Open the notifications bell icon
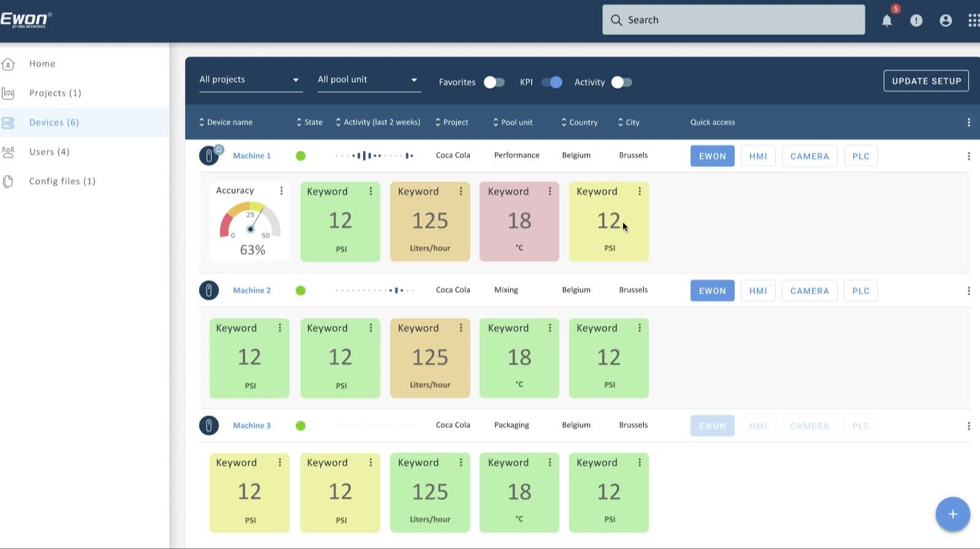The image size is (980, 549). 887,20
